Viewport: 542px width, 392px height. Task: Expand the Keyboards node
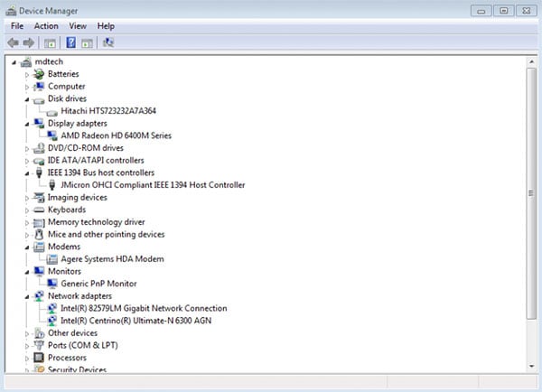pyautogui.click(x=27, y=210)
